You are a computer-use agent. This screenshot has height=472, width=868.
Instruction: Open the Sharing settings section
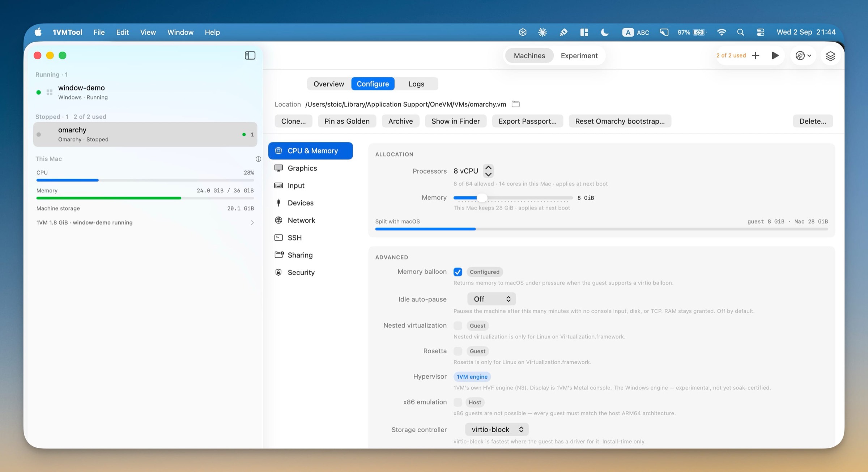[x=310, y=255]
